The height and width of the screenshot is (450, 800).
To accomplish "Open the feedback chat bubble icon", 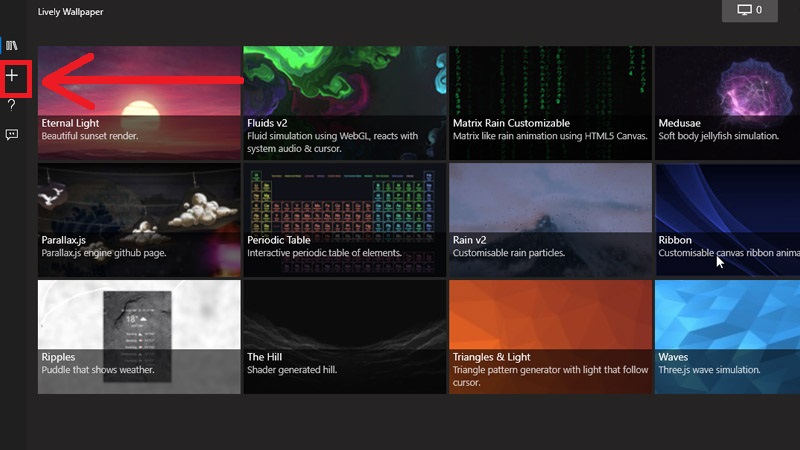I will click(12, 134).
